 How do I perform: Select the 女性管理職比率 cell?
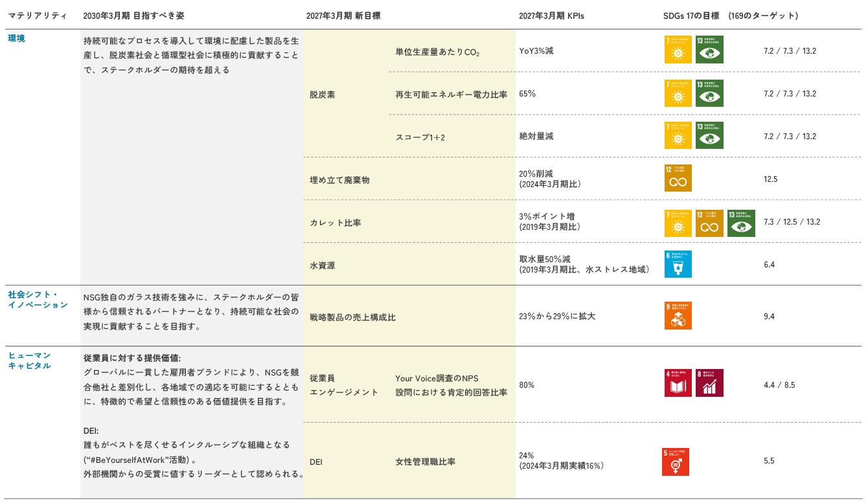point(425,462)
